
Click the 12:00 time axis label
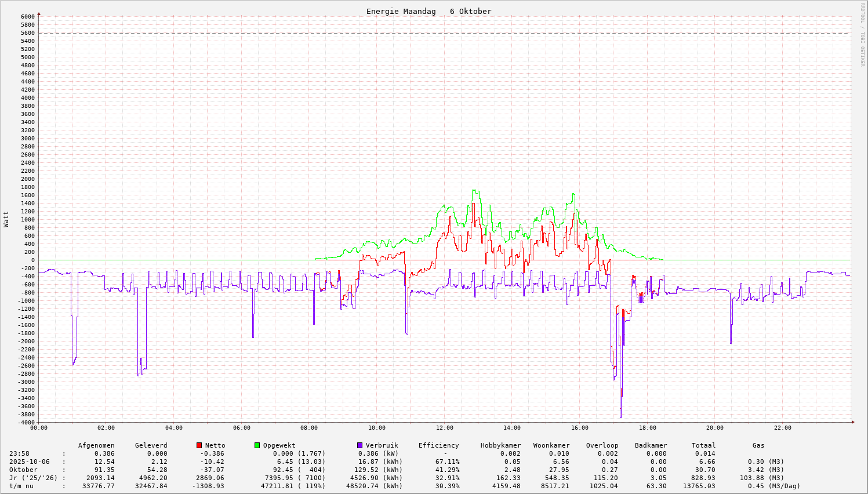pos(444,428)
